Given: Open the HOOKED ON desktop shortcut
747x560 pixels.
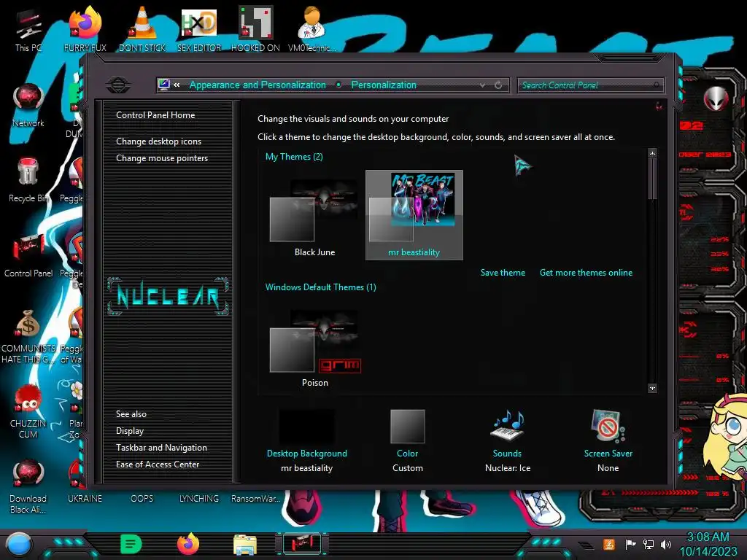Looking at the screenshot, I should coord(255,29).
